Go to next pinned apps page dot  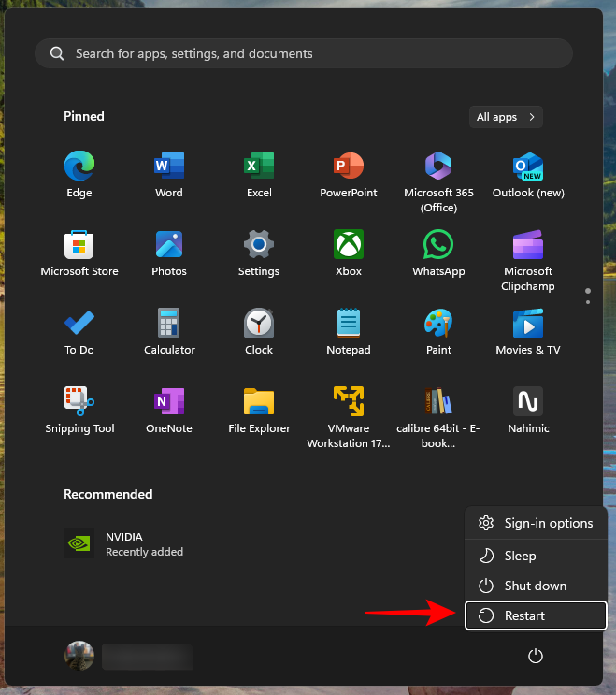coord(588,302)
